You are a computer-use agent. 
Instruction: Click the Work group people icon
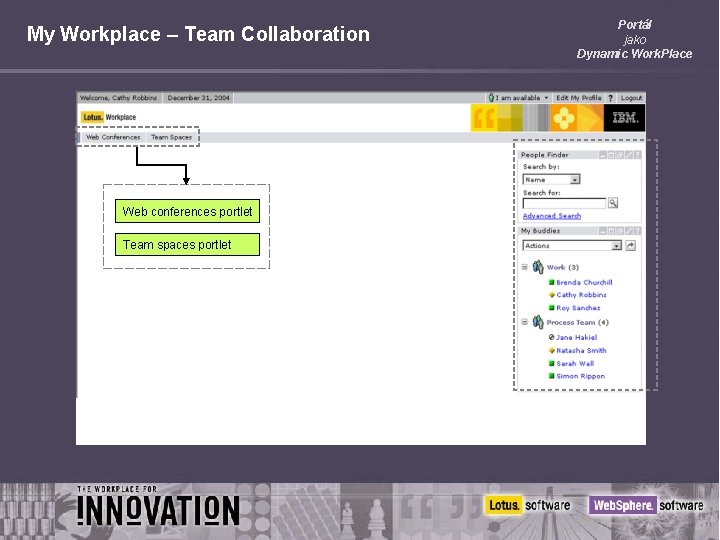coord(538,267)
